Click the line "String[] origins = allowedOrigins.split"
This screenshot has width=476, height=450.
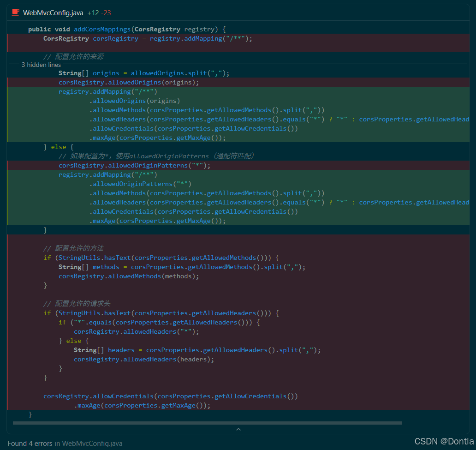[144, 73]
